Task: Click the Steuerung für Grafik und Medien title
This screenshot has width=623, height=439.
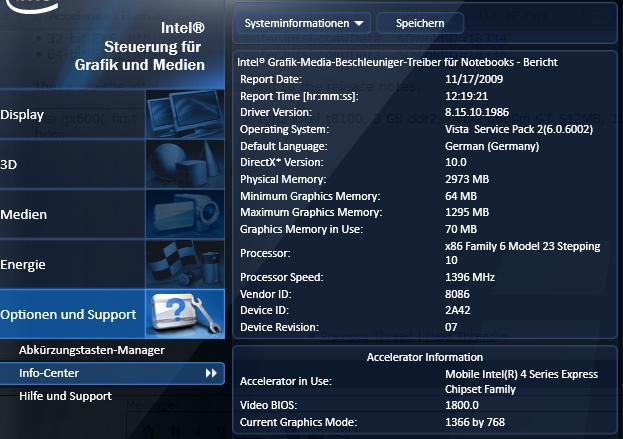Action: [140, 56]
